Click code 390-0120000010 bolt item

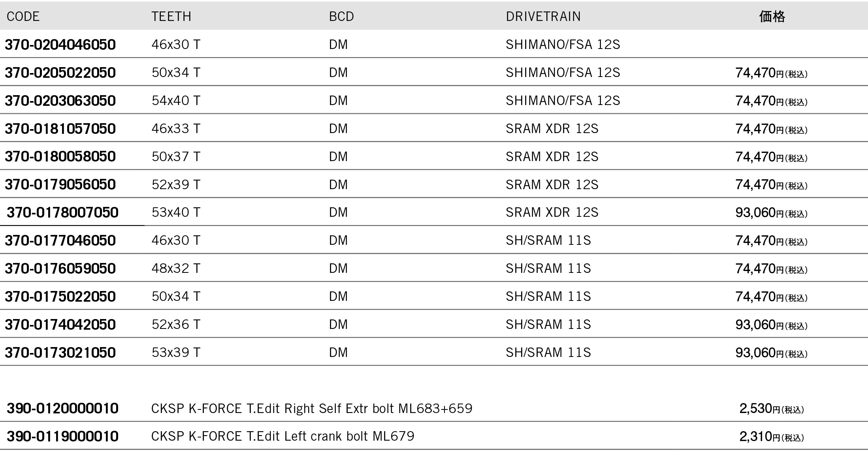click(x=62, y=408)
